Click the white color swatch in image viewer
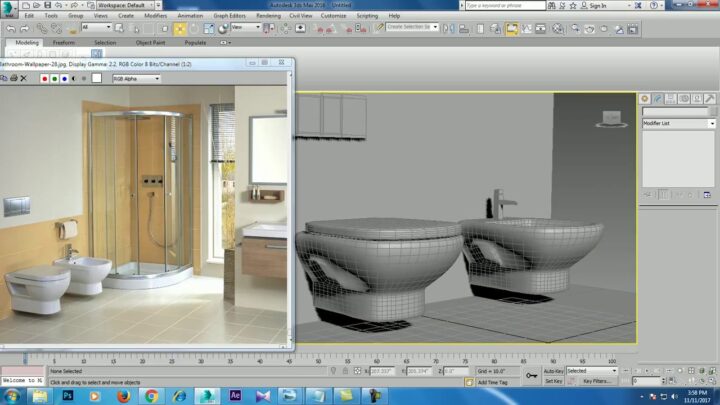 tap(97, 78)
